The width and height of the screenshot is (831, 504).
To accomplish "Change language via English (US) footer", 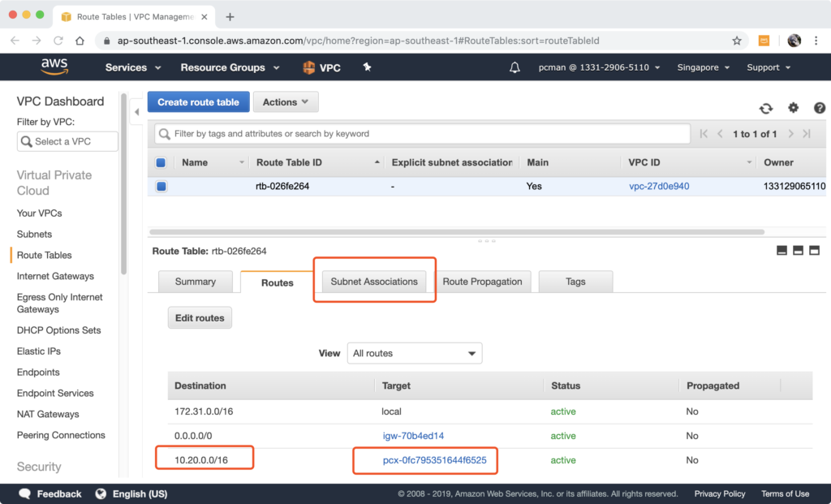I will click(x=131, y=494).
